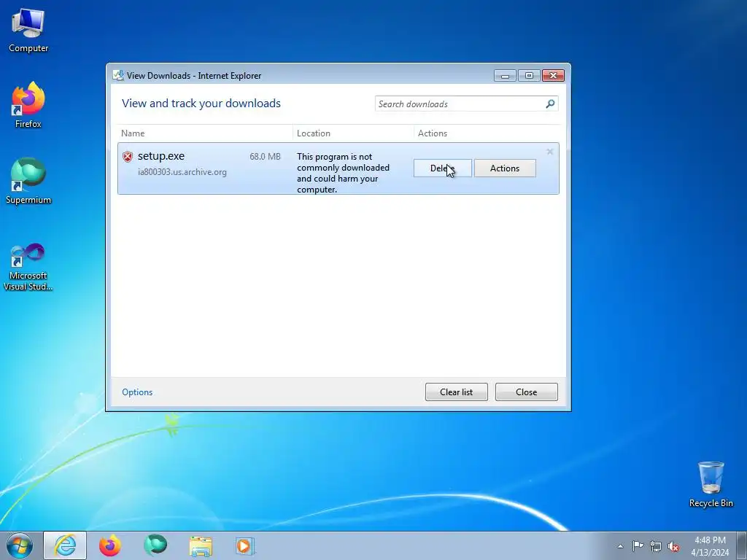Open the Actions button for setup.exe
Screen dimensions: 747x560
[x=505, y=168]
